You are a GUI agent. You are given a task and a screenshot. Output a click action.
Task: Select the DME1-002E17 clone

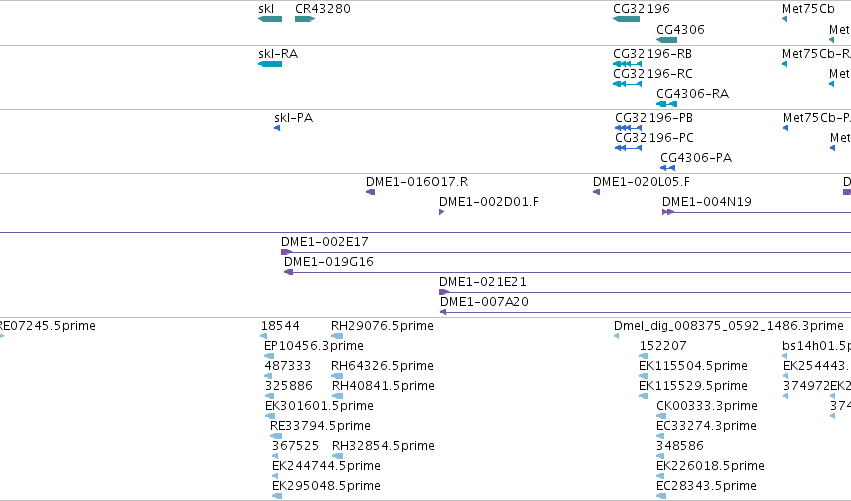566,252
